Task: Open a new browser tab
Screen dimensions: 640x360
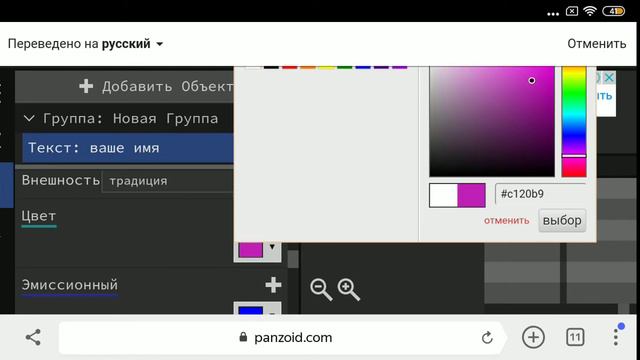Action: click(x=533, y=337)
